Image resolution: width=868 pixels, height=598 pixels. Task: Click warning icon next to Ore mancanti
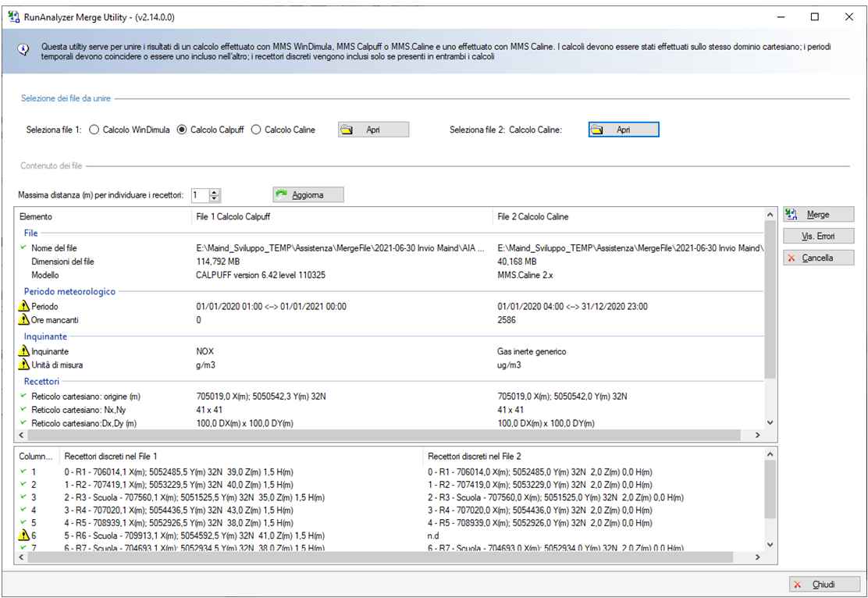click(23, 319)
